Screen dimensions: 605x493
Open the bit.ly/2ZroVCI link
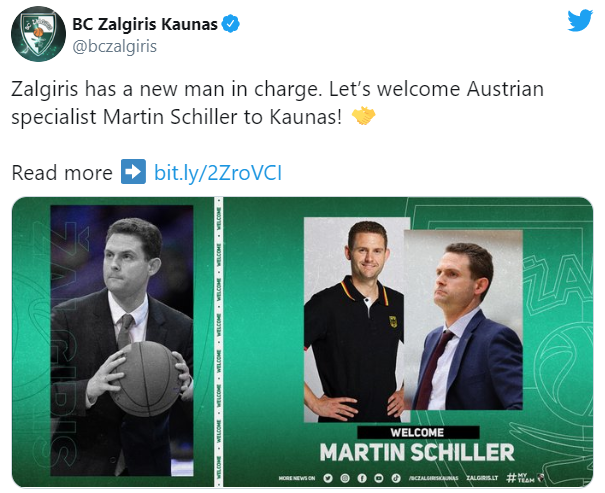pos(218,173)
